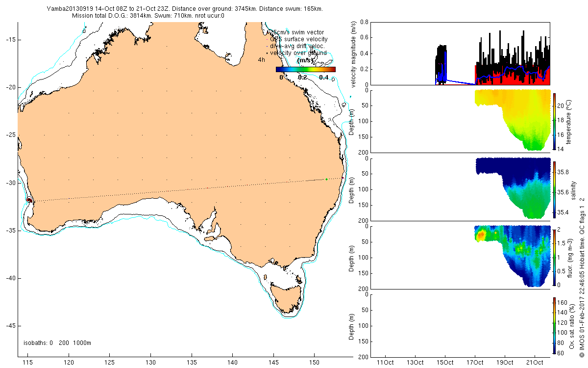Click the '4h' label on the map

(262, 59)
